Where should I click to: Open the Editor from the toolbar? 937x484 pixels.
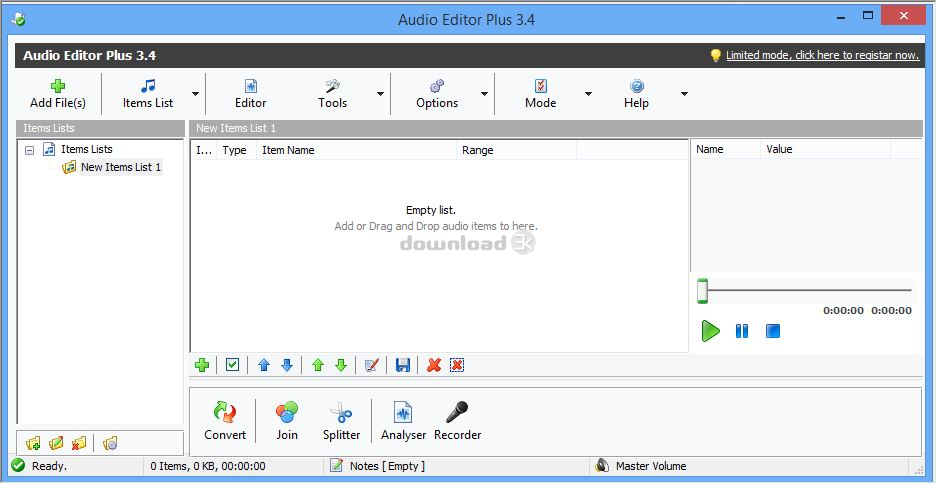coord(250,94)
